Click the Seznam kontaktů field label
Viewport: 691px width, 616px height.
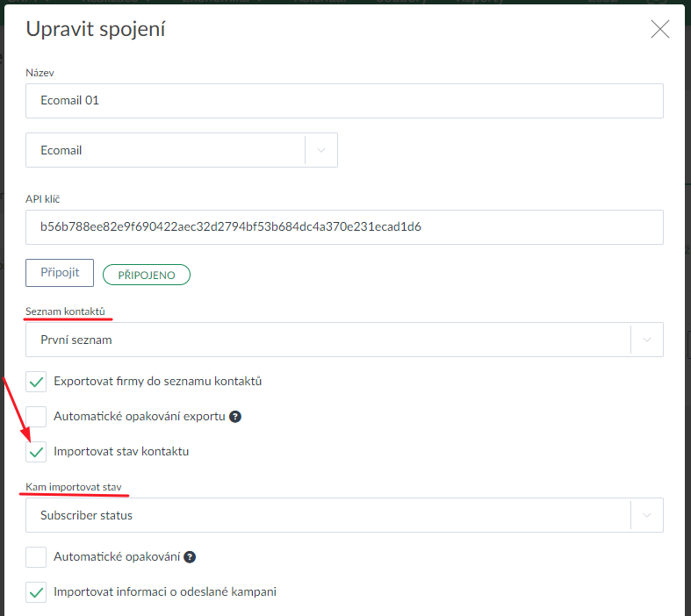67,312
